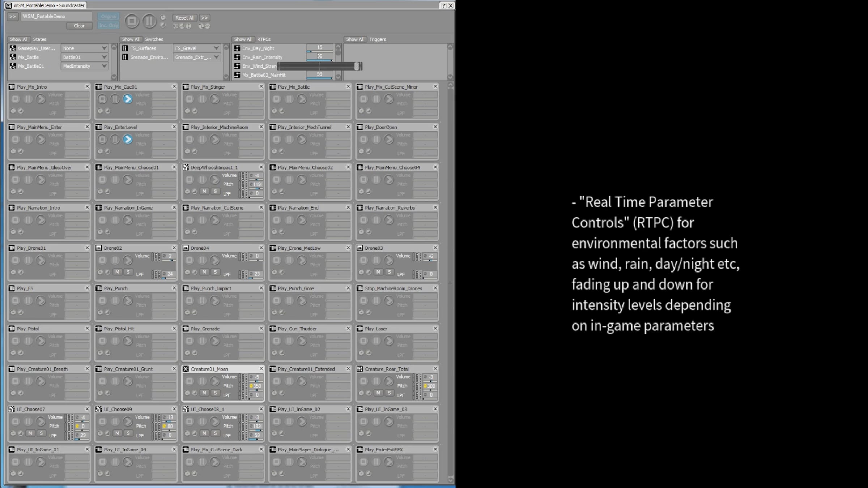The height and width of the screenshot is (488, 868).
Task: Click the Mx_Battle state group icon
Action: click(x=13, y=57)
